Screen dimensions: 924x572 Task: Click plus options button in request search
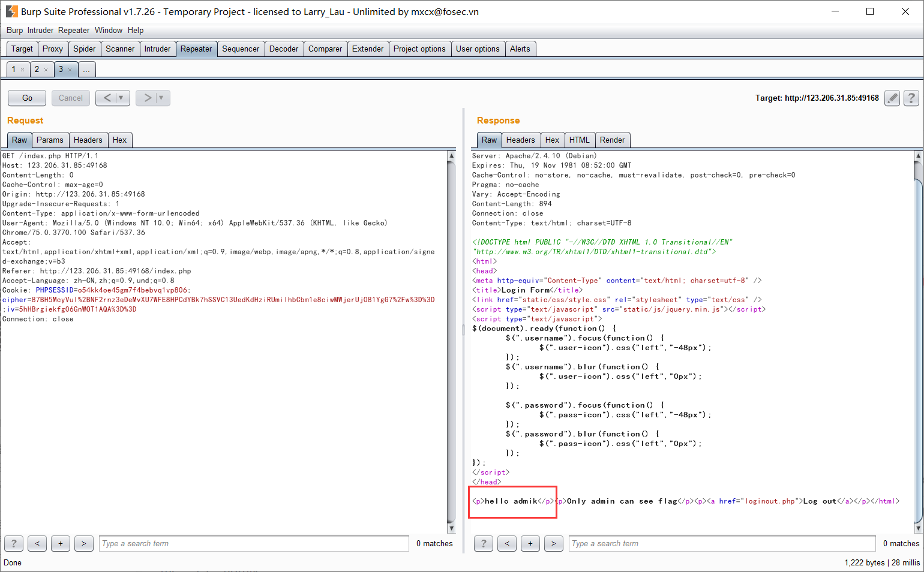point(61,543)
